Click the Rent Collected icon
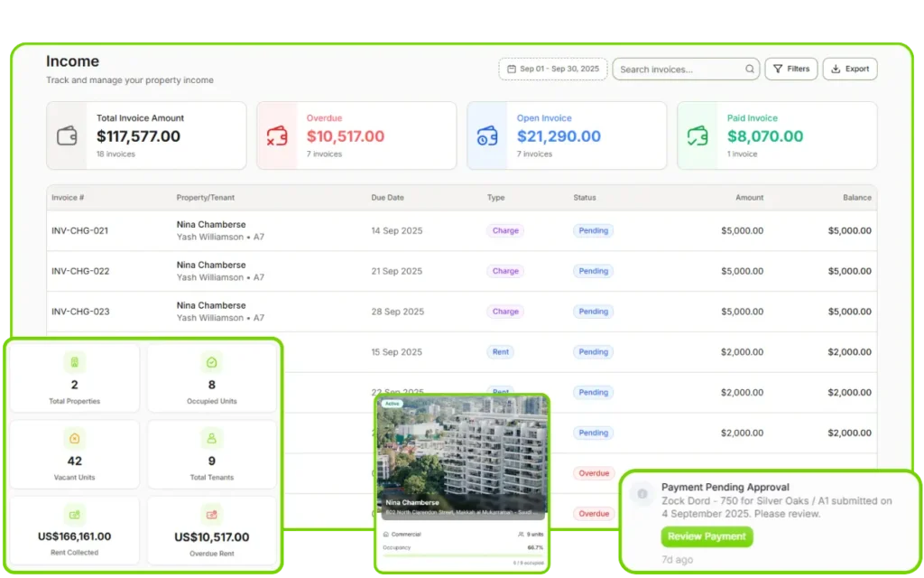Viewport: 924px width, 578px height. [74, 515]
